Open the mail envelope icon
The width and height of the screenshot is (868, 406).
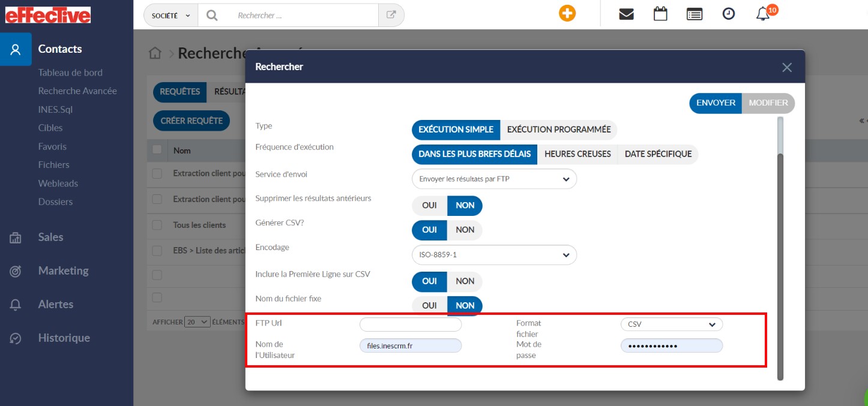626,14
